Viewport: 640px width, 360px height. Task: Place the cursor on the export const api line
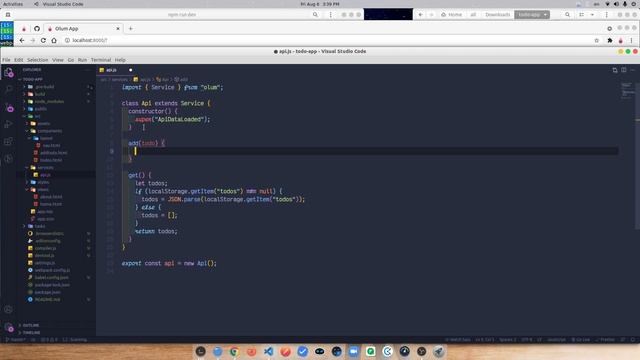point(169,263)
